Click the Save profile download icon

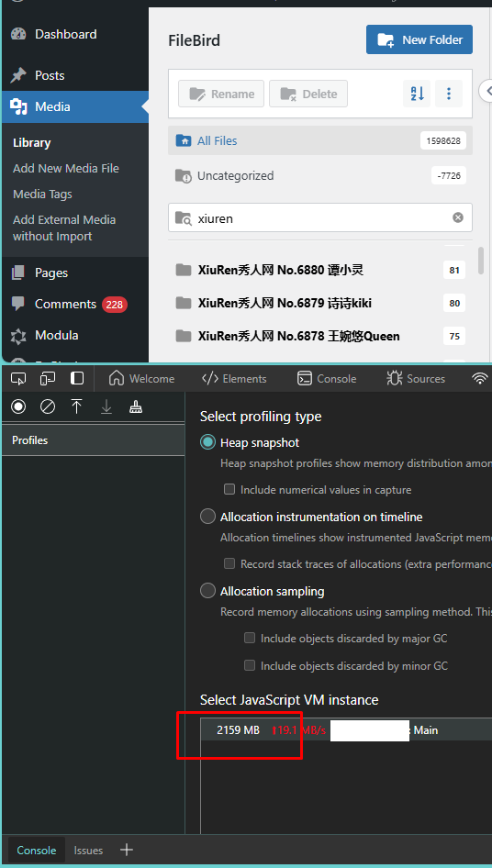[x=106, y=407]
